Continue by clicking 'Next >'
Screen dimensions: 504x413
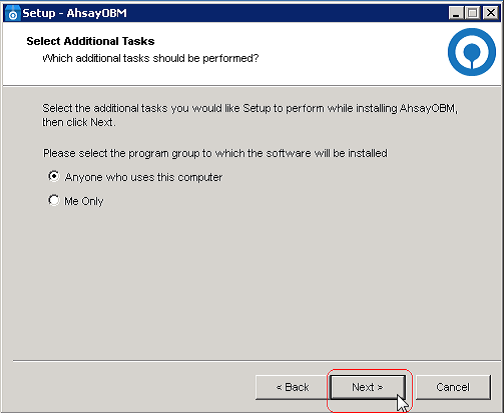pos(368,387)
